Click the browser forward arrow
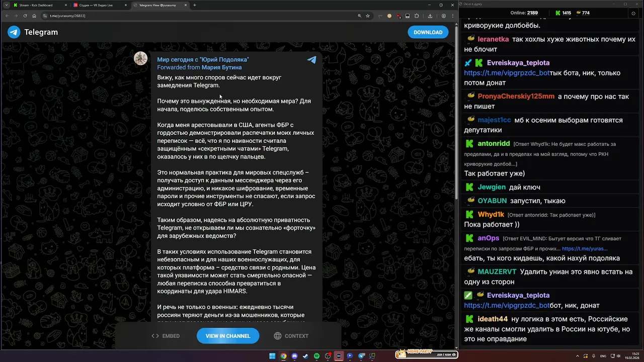The width and height of the screenshot is (644, 362). tap(16, 16)
